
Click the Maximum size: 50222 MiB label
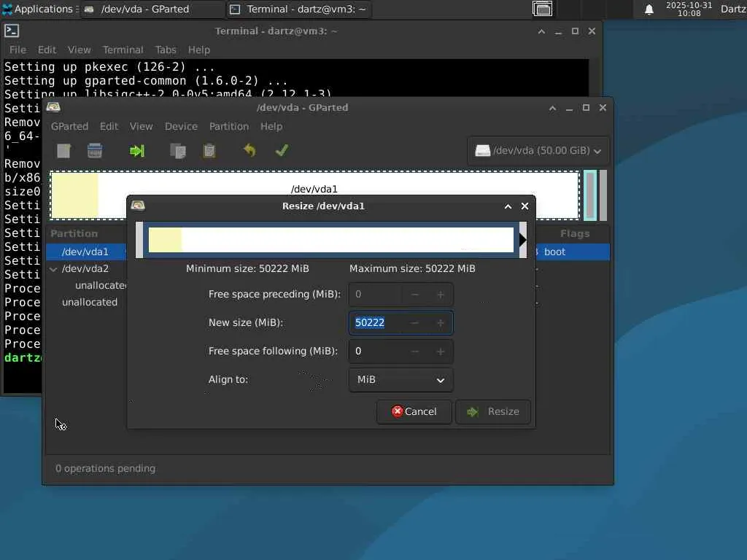pos(412,268)
